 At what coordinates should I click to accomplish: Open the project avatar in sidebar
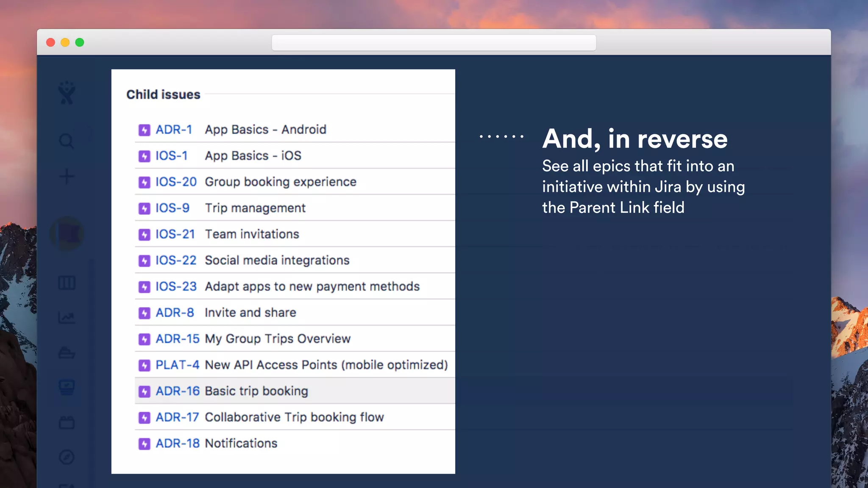pyautogui.click(x=67, y=233)
